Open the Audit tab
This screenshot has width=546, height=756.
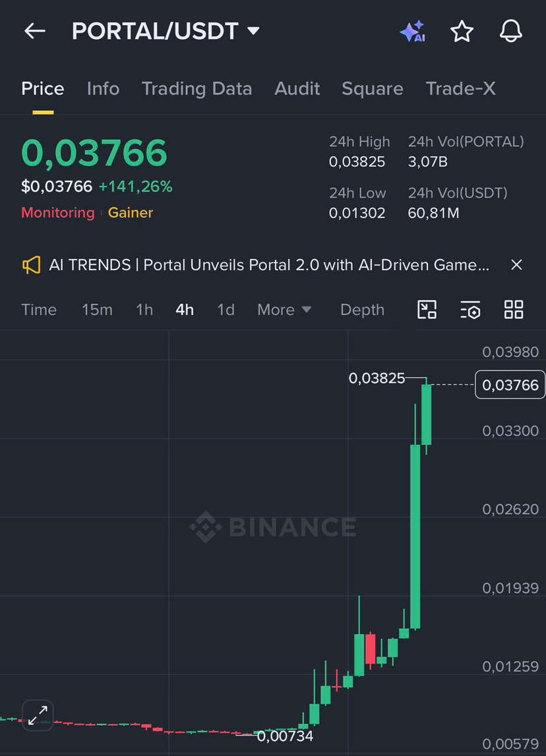click(x=297, y=89)
